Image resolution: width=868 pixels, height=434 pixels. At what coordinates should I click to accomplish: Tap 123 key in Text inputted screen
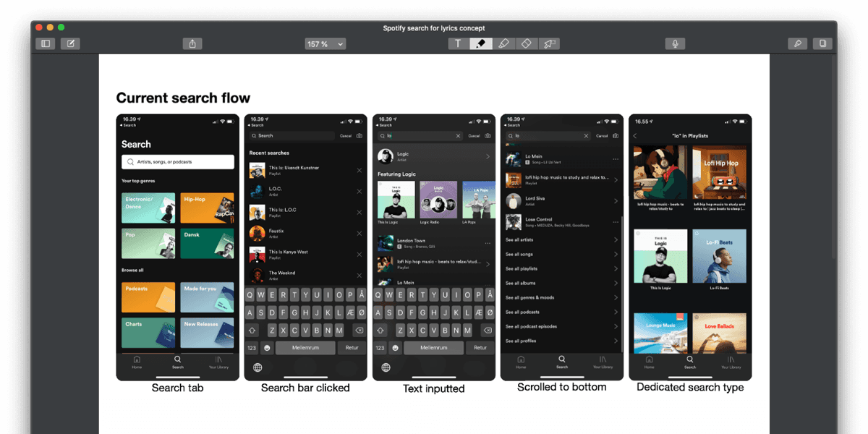(x=380, y=348)
